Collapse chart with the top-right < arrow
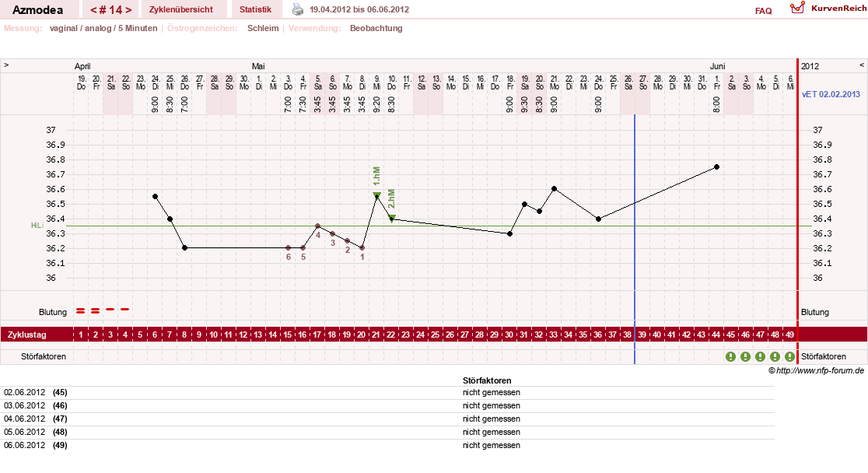Viewport: 868px width, 473px height. [861, 65]
